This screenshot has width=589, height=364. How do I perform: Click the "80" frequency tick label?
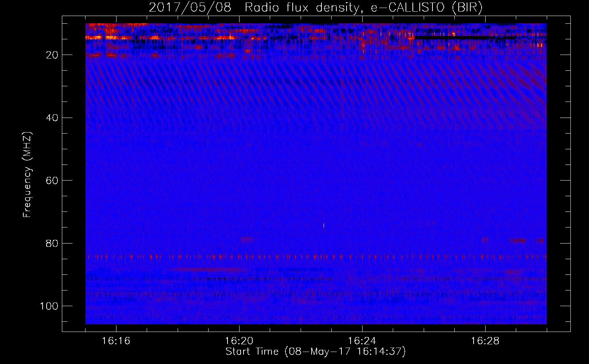(x=52, y=243)
